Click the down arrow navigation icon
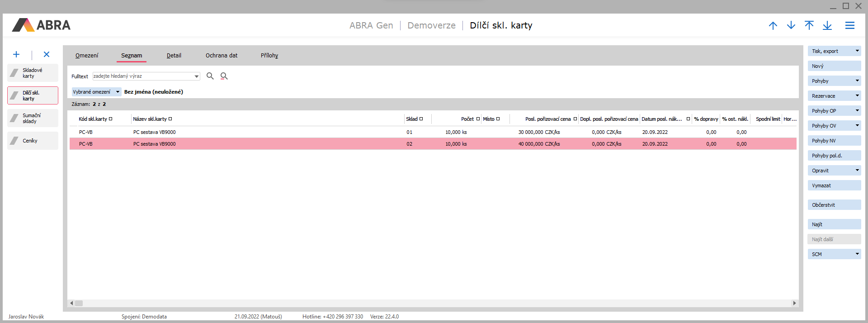Image resolution: width=868 pixels, height=323 pixels. pos(791,26)
